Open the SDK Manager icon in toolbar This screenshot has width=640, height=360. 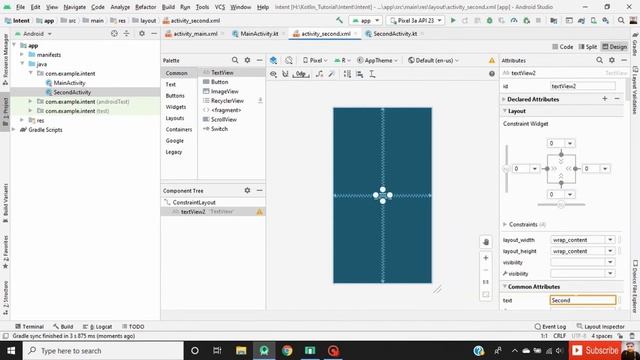click(606, 20)
